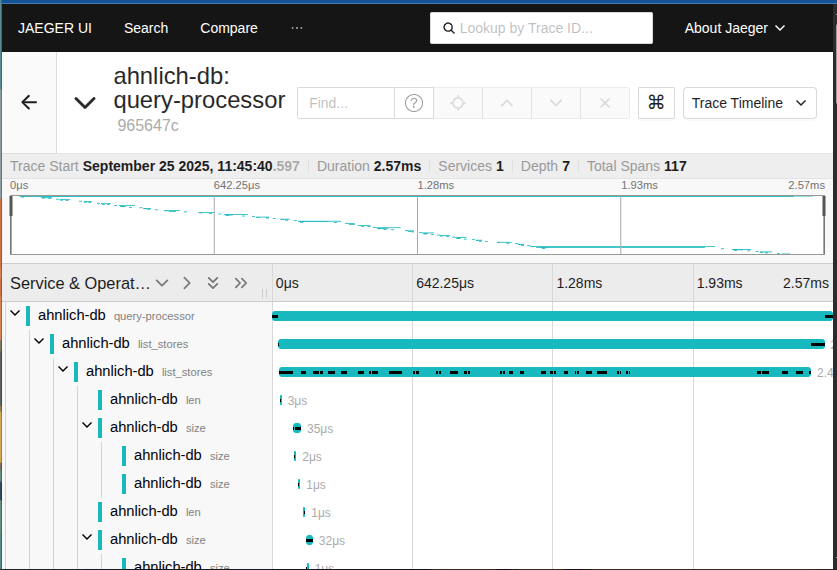Screen dimensions: 837x570
Task: Open the Compare page
Action: 228,28
